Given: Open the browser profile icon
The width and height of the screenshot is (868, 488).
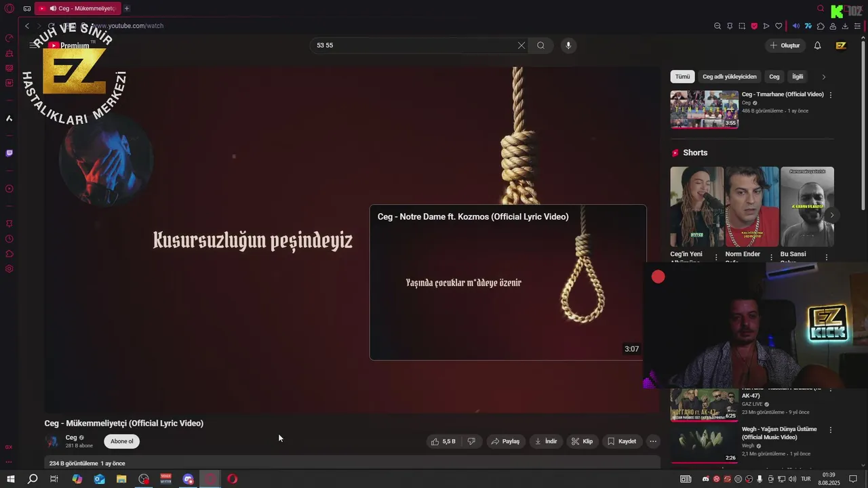Looking at the screenshot, I should point(833,26).
